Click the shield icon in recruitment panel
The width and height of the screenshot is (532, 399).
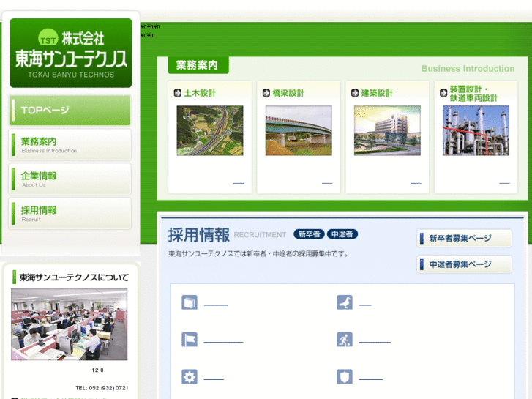[345, 376]
